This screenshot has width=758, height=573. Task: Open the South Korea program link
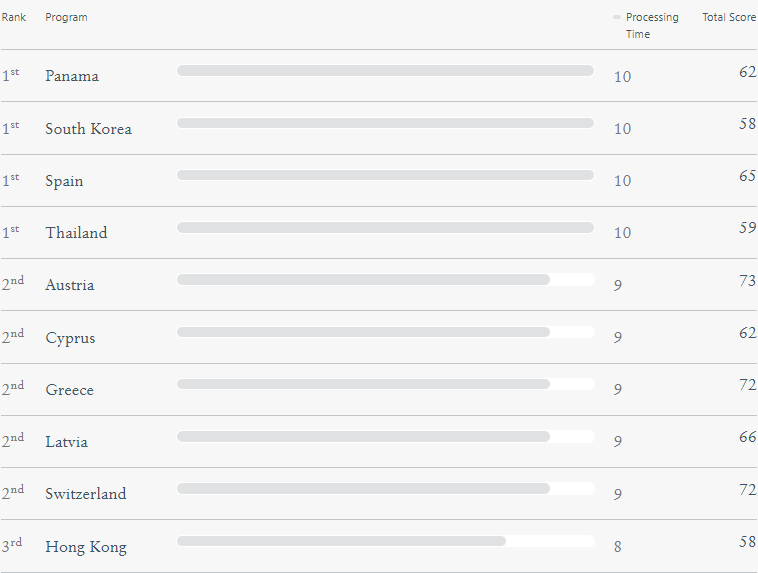point(88,129)
